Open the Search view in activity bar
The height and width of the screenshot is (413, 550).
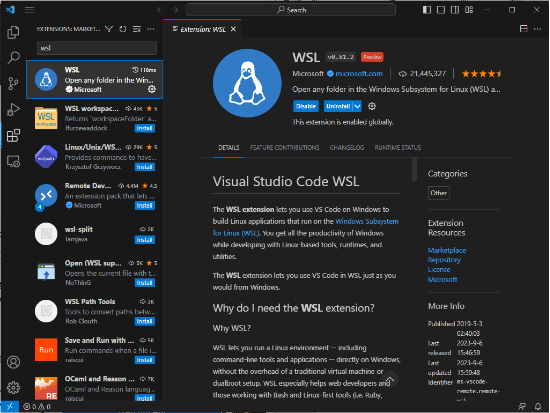tap(13, 58)
